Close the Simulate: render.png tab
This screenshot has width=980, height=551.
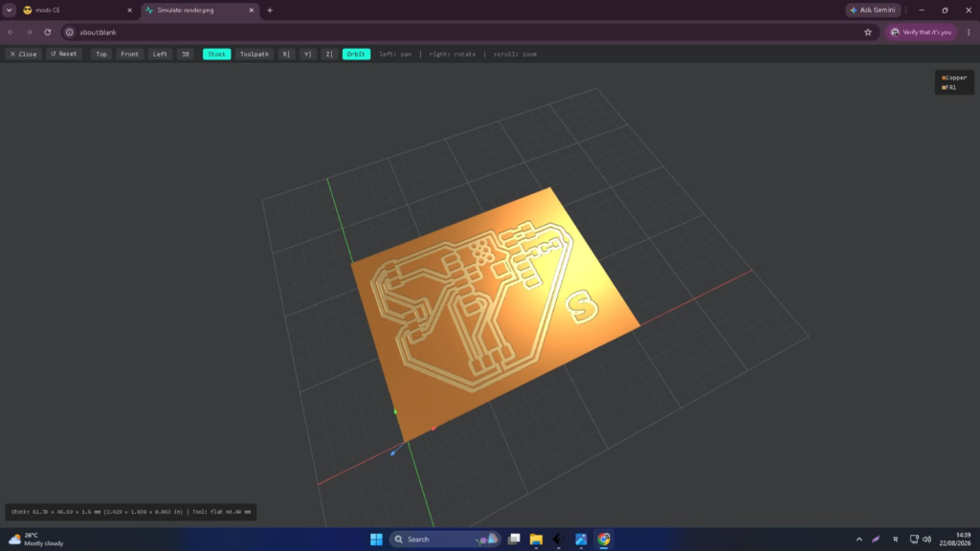pos(252,11)
